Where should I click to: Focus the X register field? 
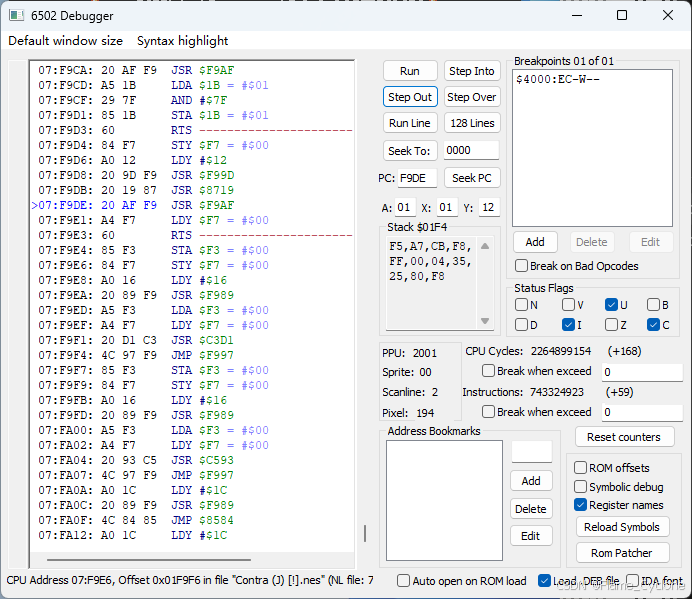tap(447, 207)
